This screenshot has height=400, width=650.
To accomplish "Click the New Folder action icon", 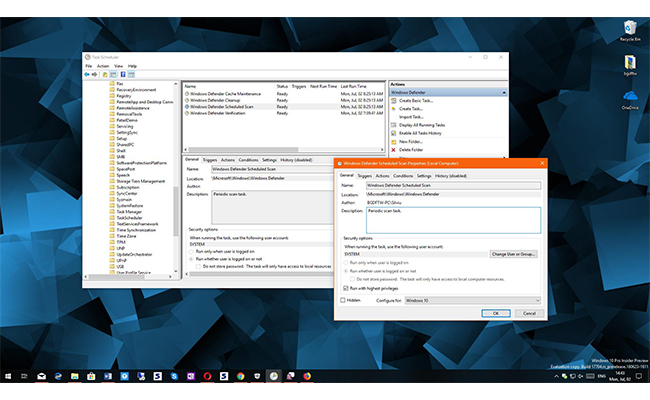I will point(394,141).
